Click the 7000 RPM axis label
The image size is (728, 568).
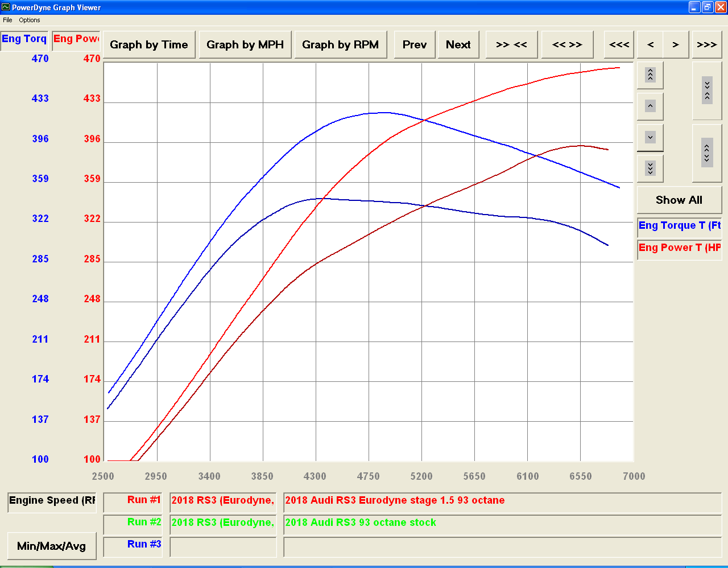coord(634,476)
